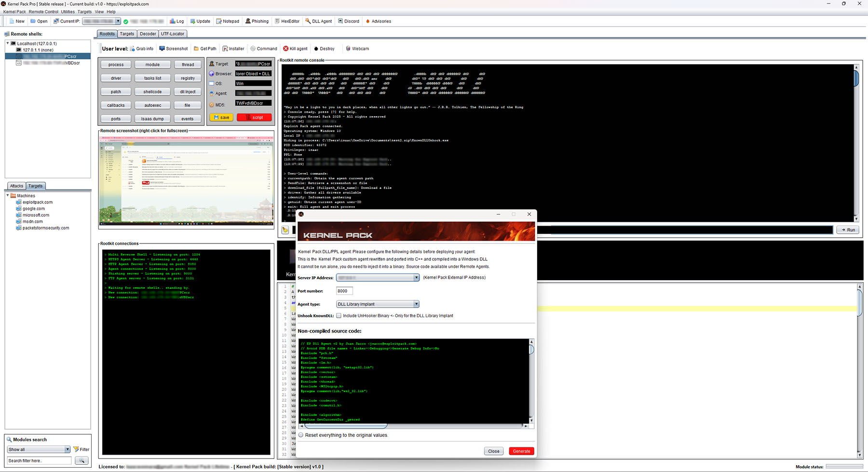Viewport: 868px width, 472px height.
Task: Open the Advisories toolbar item
Action: click(x=378, y=21)
